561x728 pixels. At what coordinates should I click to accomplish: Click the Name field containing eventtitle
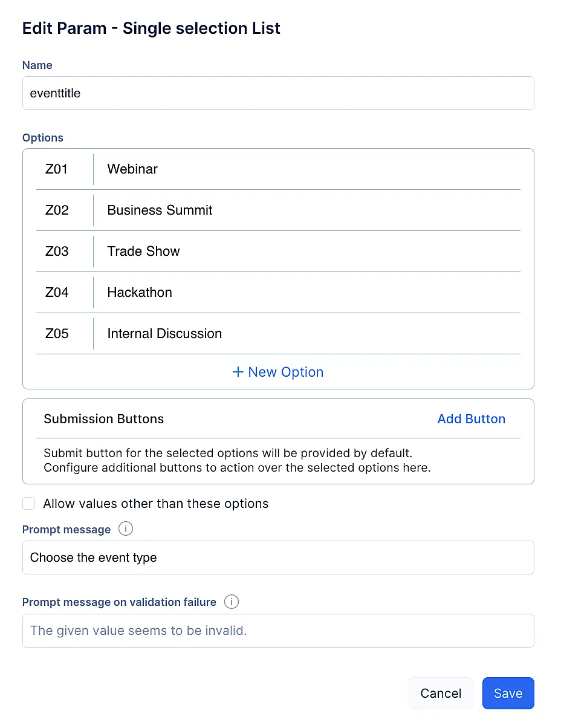[x=278, y=93]
